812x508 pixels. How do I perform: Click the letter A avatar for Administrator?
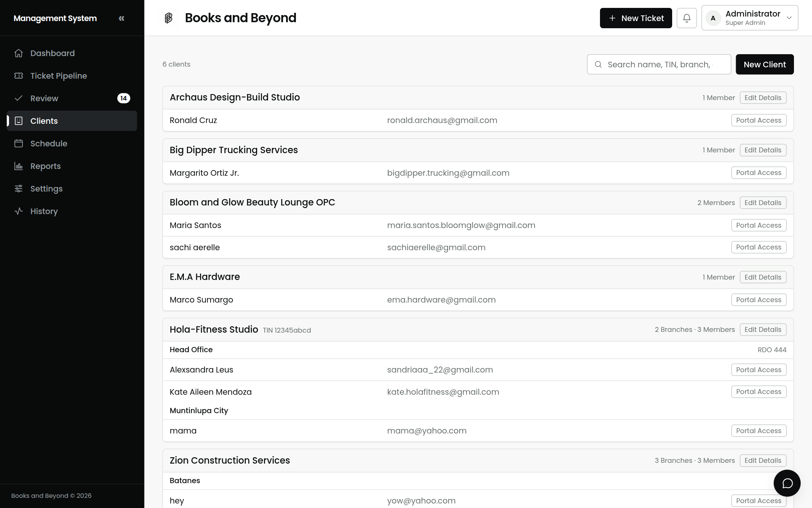tap(713, 18)
